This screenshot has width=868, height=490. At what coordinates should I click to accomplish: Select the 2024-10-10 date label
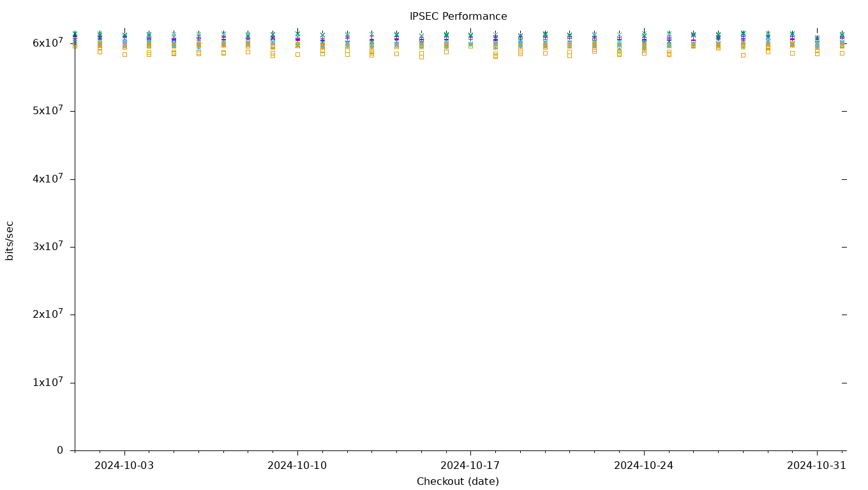pyautogui.click(x=297, y=466)
